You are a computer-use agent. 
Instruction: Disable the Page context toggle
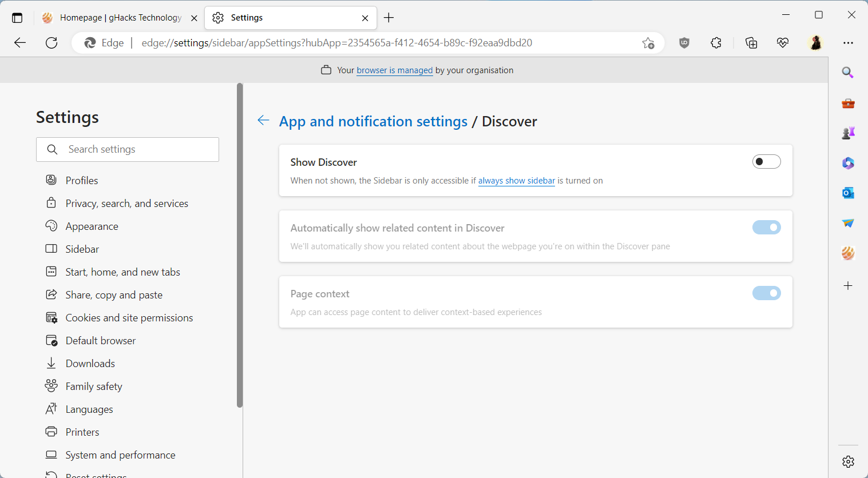click(x=766, y=293)
